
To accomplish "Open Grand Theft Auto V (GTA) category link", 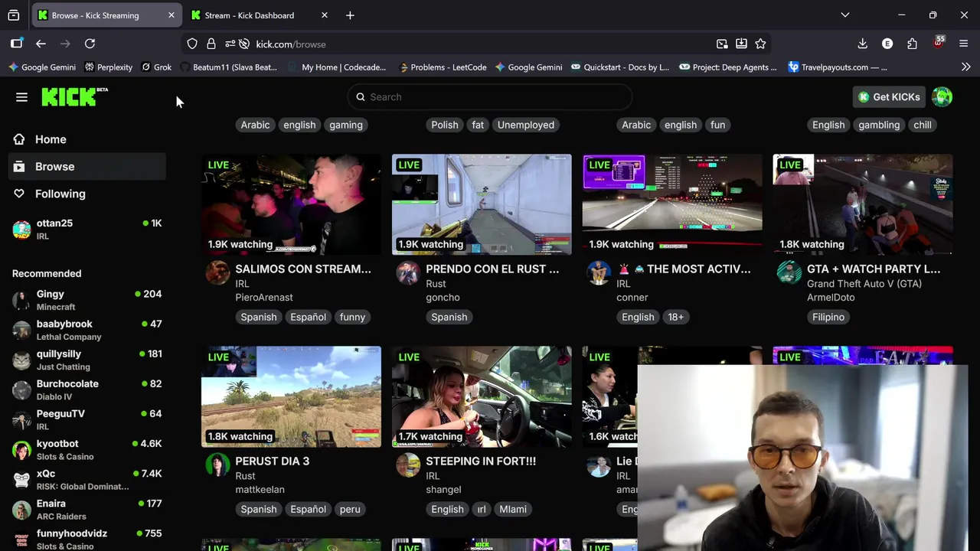I will tap(864, 284).
